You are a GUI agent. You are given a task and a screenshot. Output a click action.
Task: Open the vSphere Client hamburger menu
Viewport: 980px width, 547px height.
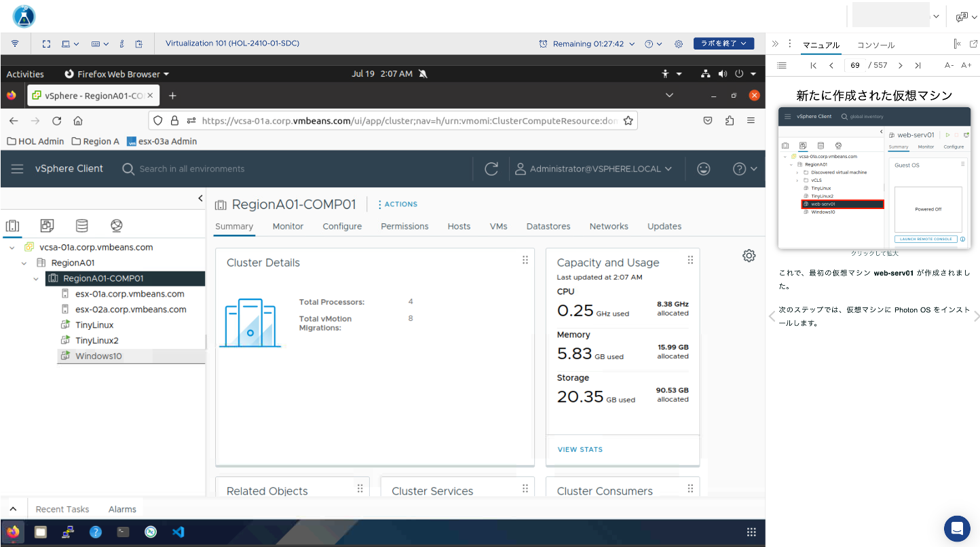[x=17, y=169]
